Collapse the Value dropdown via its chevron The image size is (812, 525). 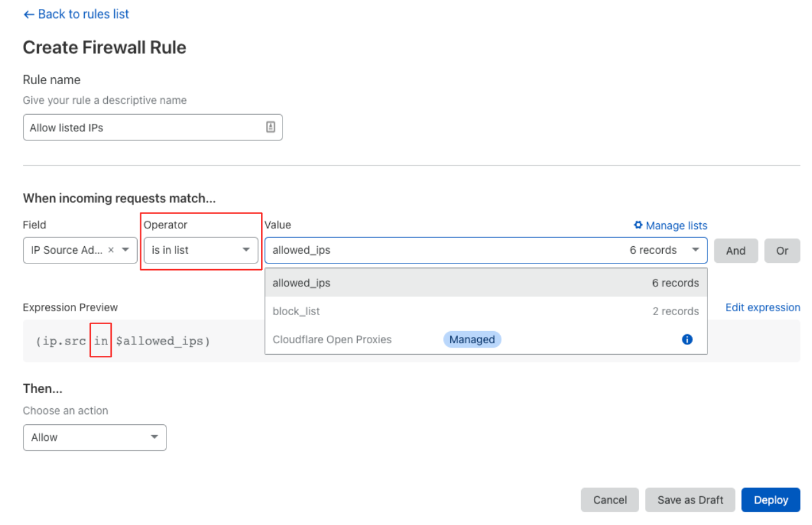[695, 250]
